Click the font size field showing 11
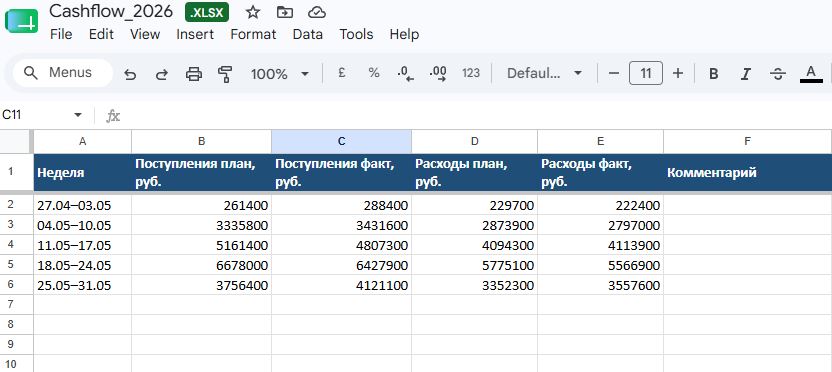The width and height of the screenshot is (832, 372). (x=646, y=73)
